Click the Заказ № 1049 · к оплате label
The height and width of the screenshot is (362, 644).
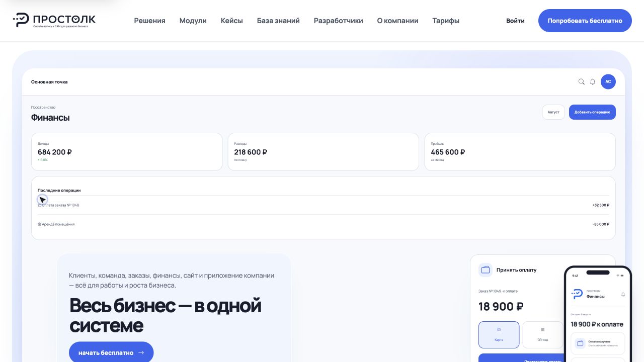(498, 291)
